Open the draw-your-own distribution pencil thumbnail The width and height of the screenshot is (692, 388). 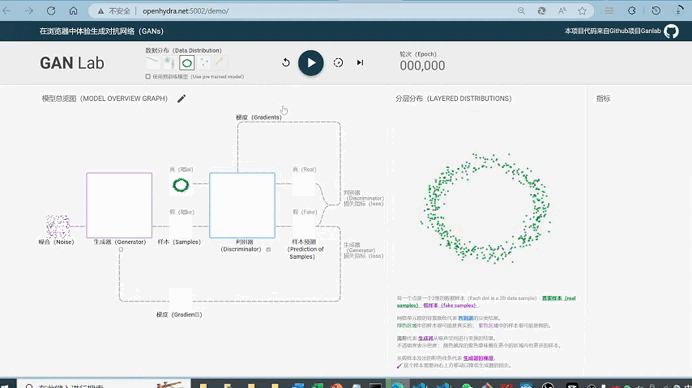click(220, 63)
